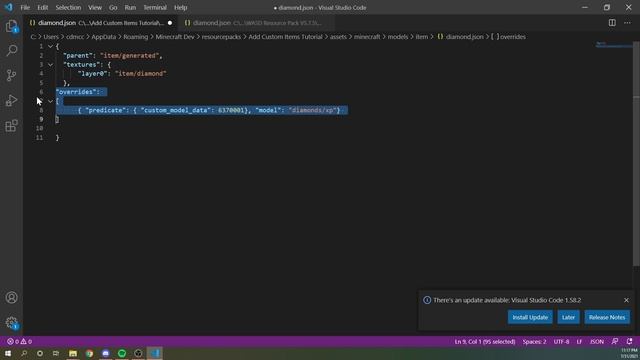Image resolution: width=640 pixels, height=360 pixels.
Task: Open the editor More Actions ellipsis
Action: click(x=627, y=23)
